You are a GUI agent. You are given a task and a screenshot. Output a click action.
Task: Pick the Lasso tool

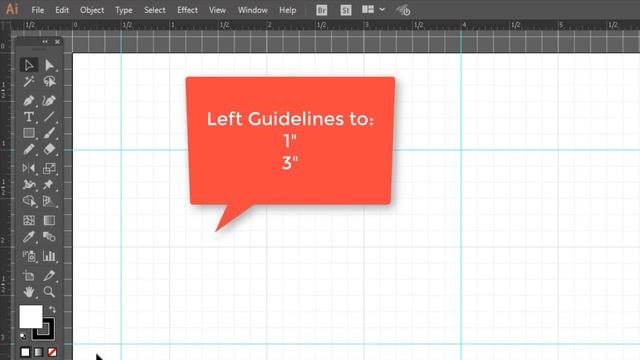pyautogui.click(x=49, y=82)
